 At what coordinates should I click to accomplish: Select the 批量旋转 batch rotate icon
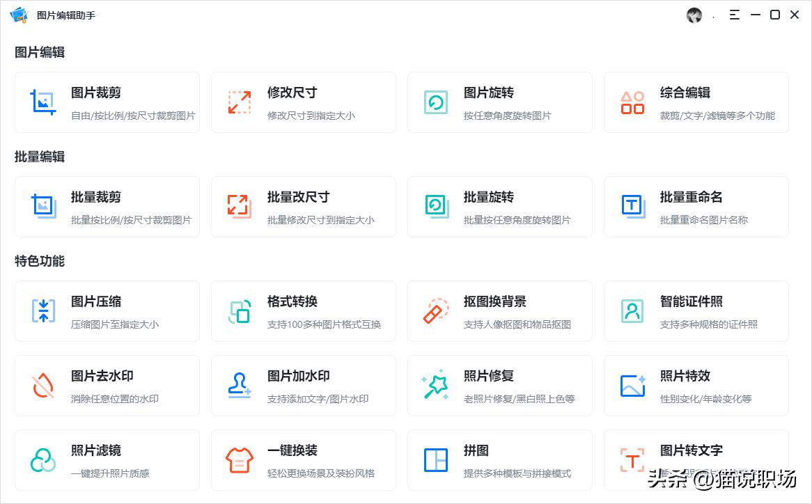coord(435,206)
